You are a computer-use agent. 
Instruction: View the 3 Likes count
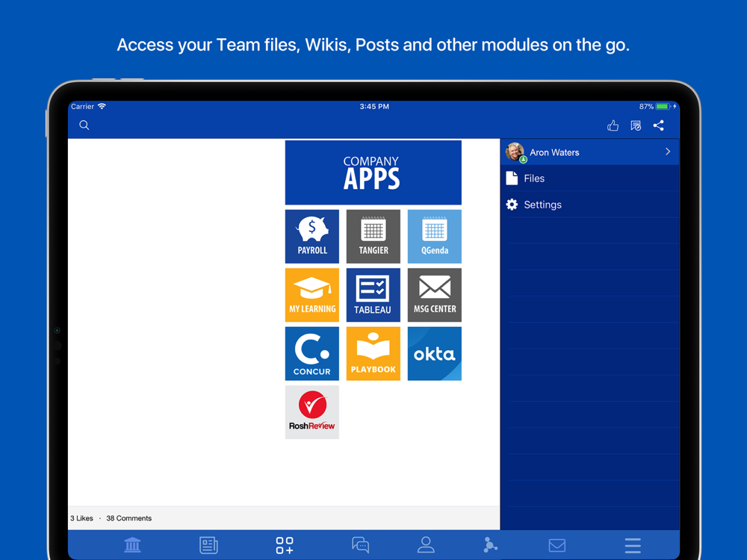tap(81, 518)
